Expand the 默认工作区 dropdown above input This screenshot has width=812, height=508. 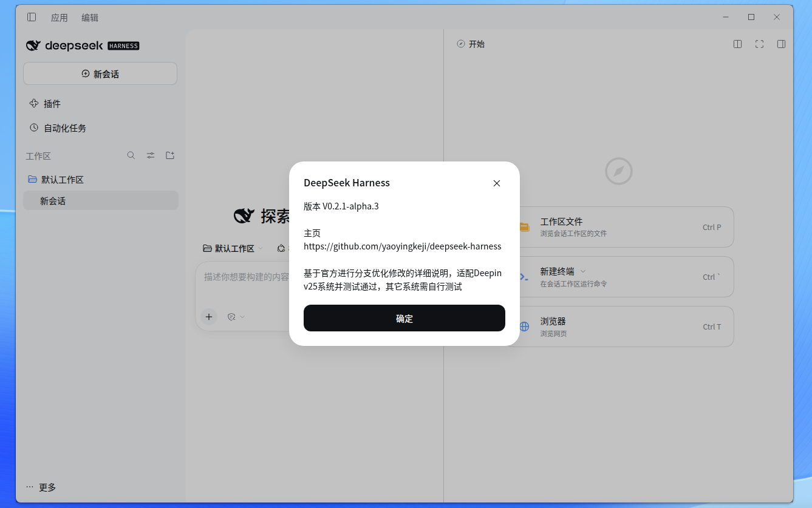tap(233, 248)
